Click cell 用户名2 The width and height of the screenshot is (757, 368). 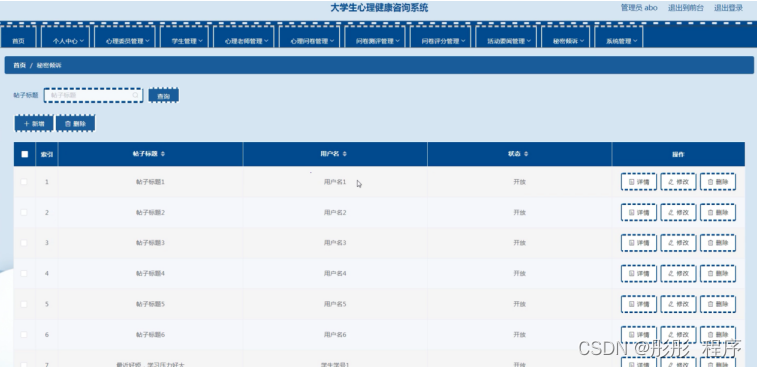[335, 212]
